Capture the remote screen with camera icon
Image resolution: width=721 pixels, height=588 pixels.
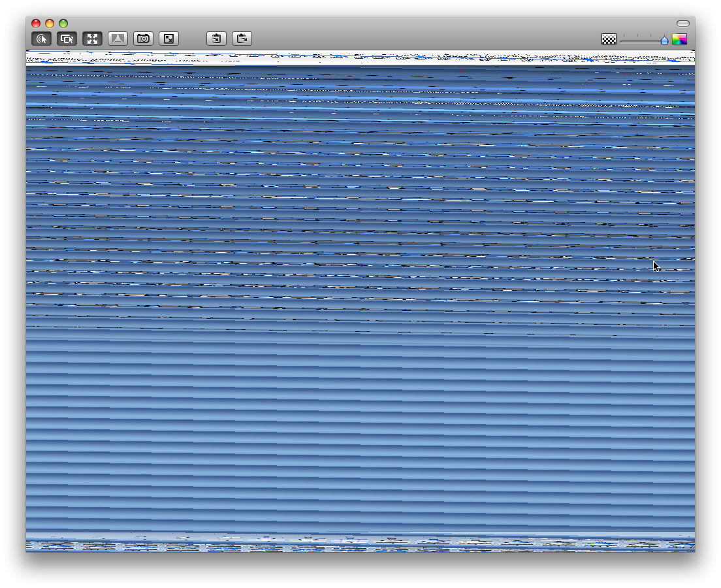coord(143,39)
